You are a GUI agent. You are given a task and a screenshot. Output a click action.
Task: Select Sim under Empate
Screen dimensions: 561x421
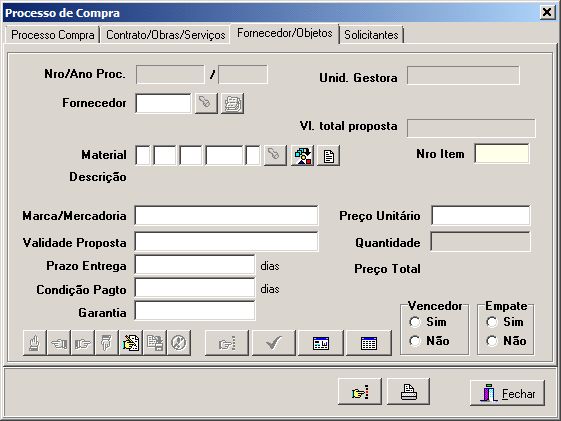pyautogui.click(x=492, y=322)
